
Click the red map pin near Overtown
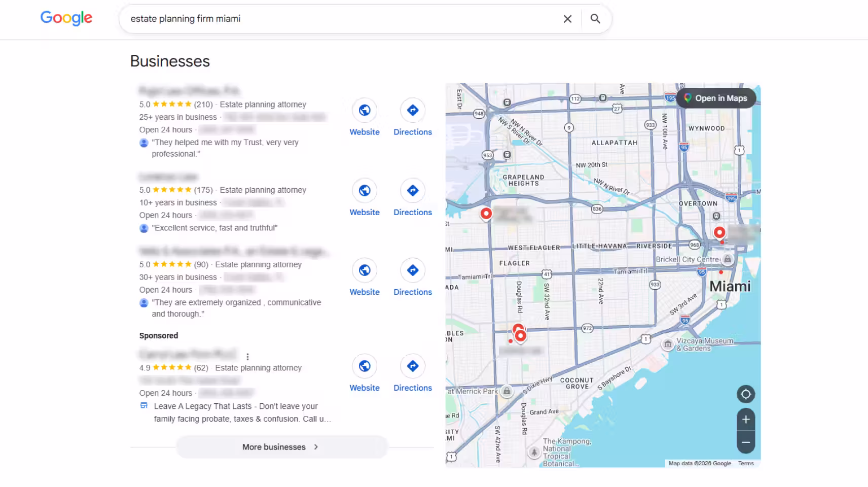pos(719,233)
